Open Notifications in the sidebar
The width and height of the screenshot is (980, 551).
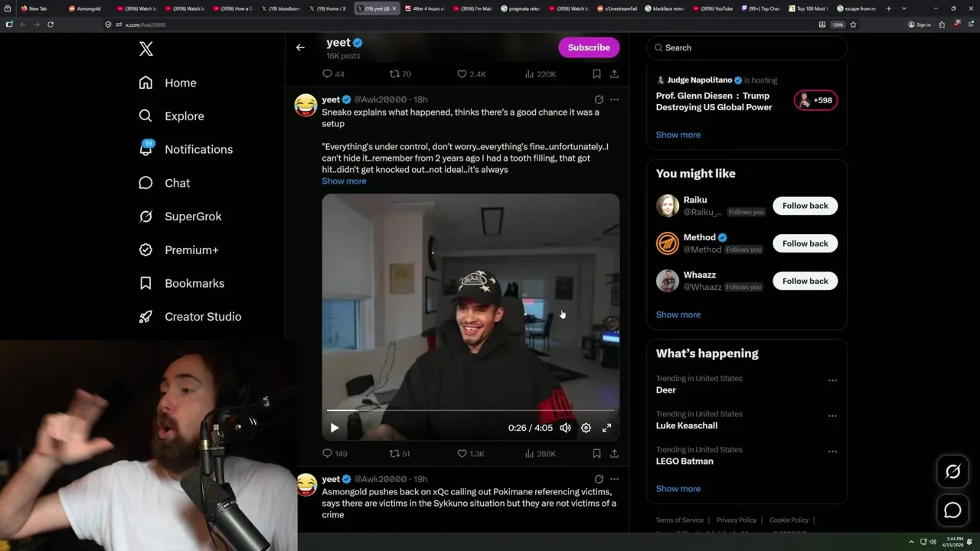(185, 149)
